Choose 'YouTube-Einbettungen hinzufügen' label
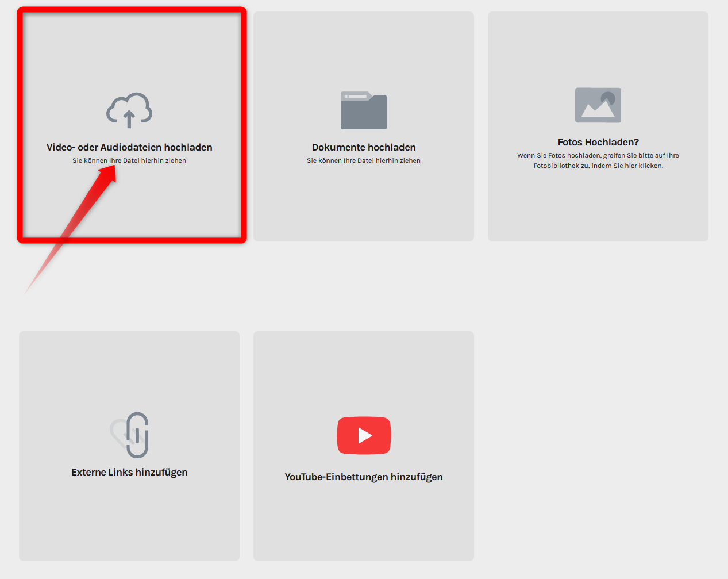Image resolution: width=728 pixels, height=579 pixels. tap(364, 477)
